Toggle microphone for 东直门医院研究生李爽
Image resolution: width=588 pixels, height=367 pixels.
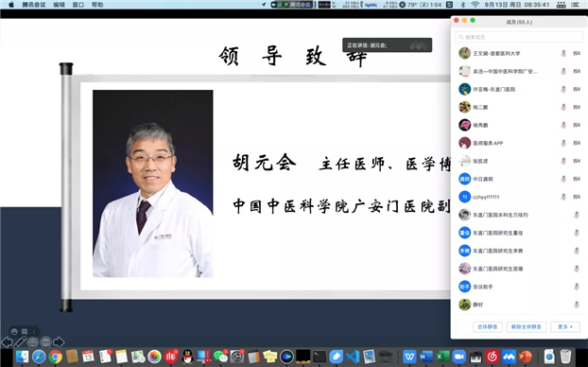(577, 251)
